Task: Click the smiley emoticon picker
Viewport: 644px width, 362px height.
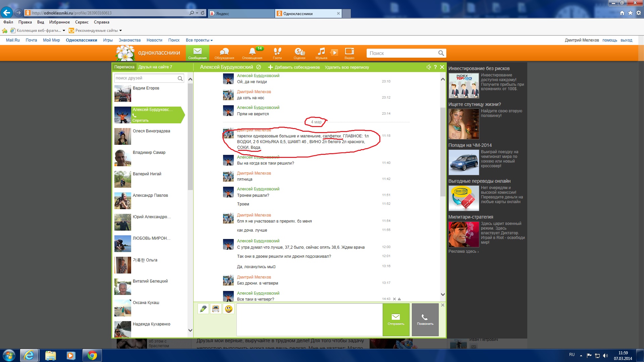Action: click(228, 309)
